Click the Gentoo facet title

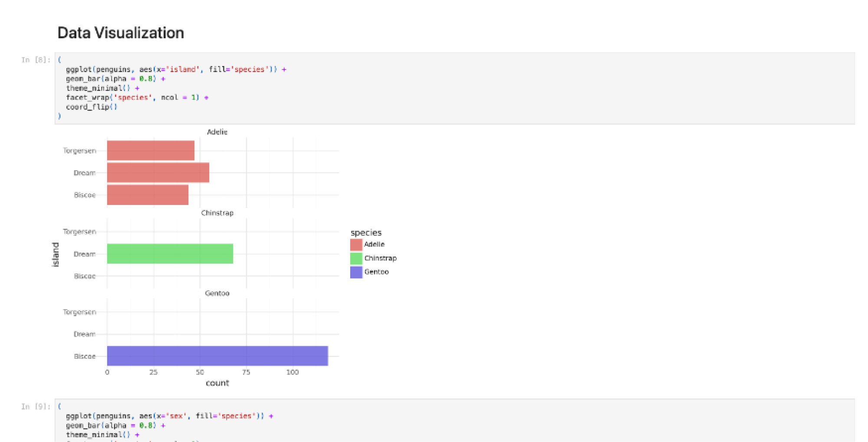click(x=217, y=294)
